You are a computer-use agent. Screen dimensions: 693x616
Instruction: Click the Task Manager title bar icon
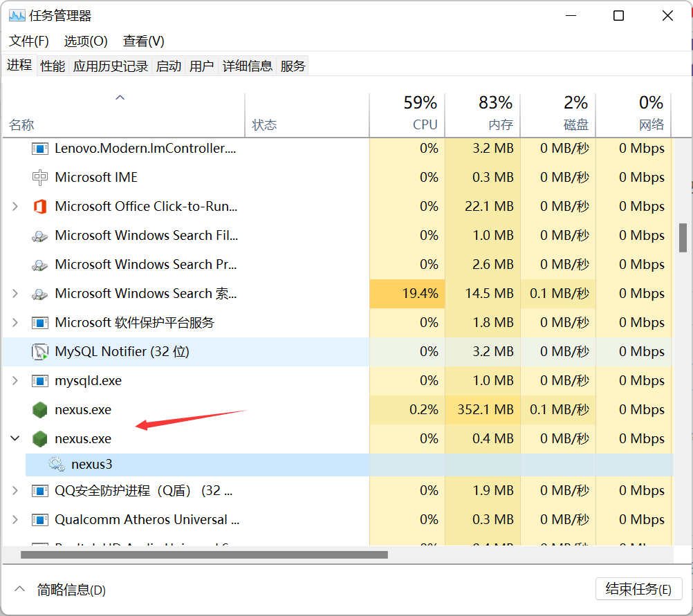pos(17,16)
